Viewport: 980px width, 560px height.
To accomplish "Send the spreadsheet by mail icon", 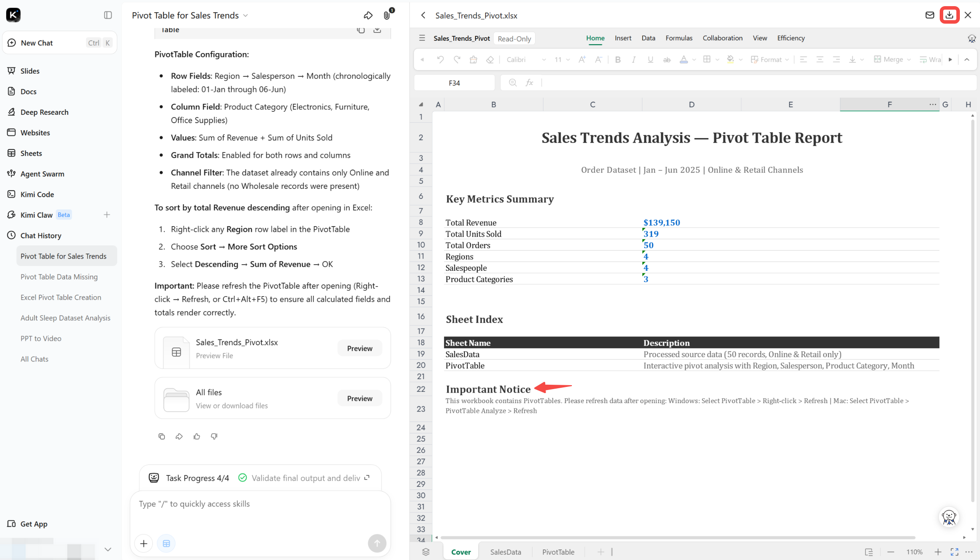I will (930, 15).
